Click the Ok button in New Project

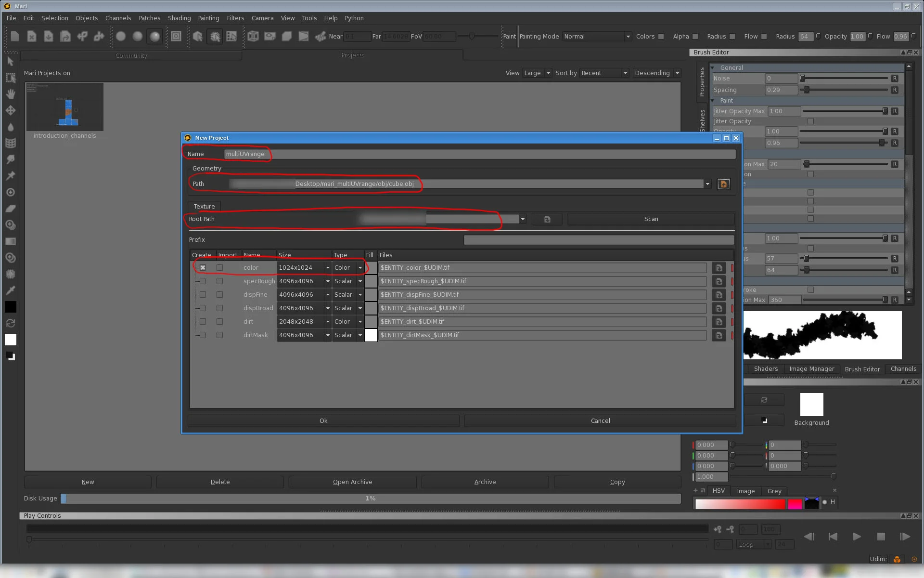pyautogui.click(x=323, y=421)
